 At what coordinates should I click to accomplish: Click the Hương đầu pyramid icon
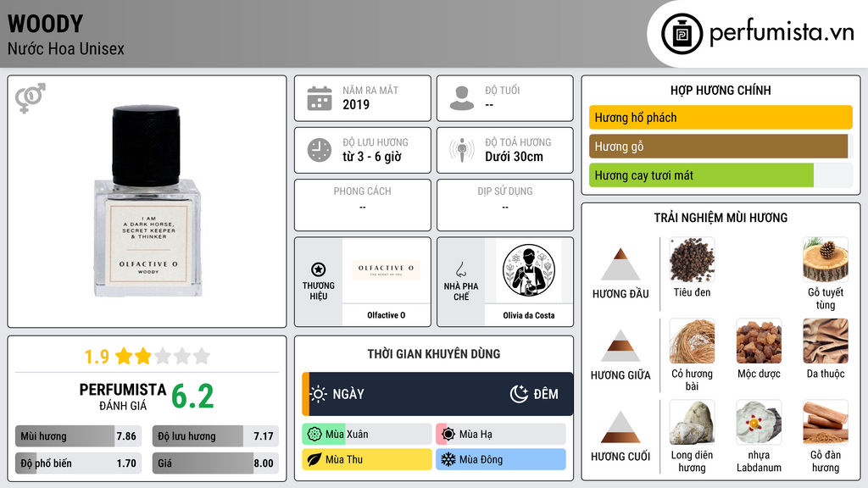(620, 264)
